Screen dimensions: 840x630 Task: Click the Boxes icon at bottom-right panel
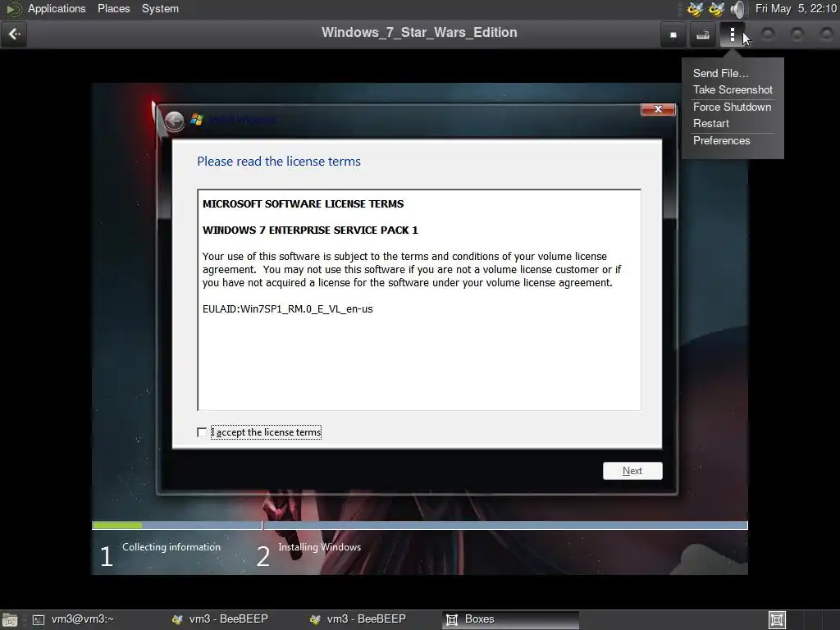[777, 620]
